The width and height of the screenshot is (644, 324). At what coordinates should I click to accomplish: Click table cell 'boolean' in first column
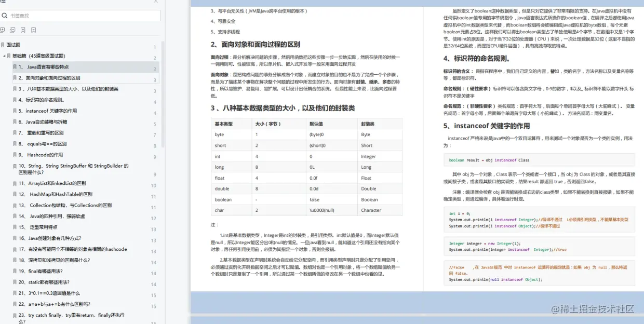pos(223,199)
